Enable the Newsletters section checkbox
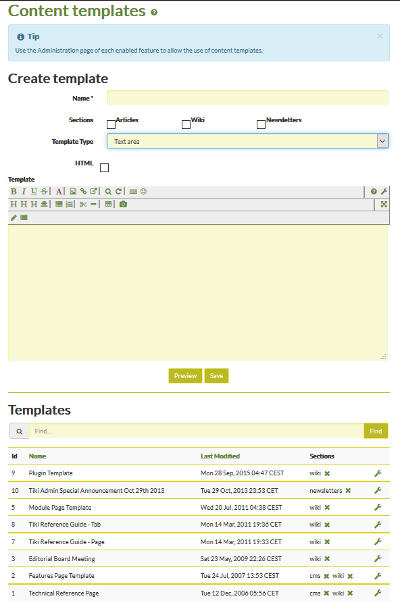The height and width of the screenshot is (609, 400). (x=261, y=124)
